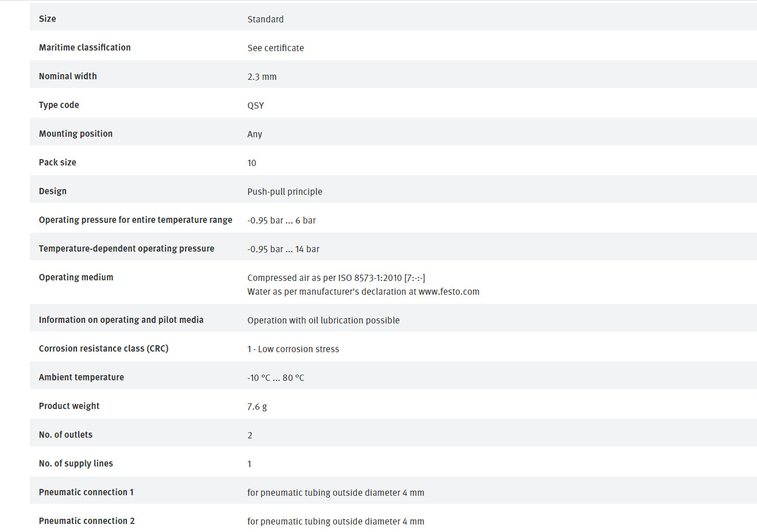Click the Corrosion resistance class (CRC) label
This screenshot has width=757, height=532.
[x=103, y=349]
